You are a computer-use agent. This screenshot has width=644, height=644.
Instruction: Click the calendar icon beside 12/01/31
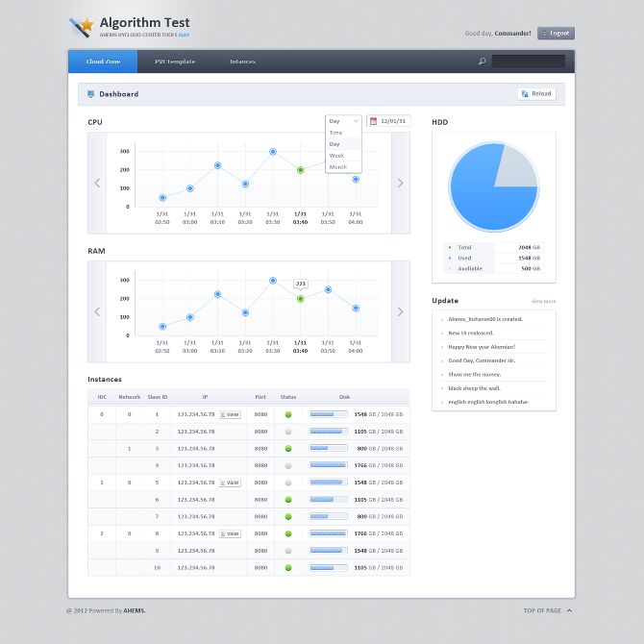pyautogui.click(x=373, y=121)
